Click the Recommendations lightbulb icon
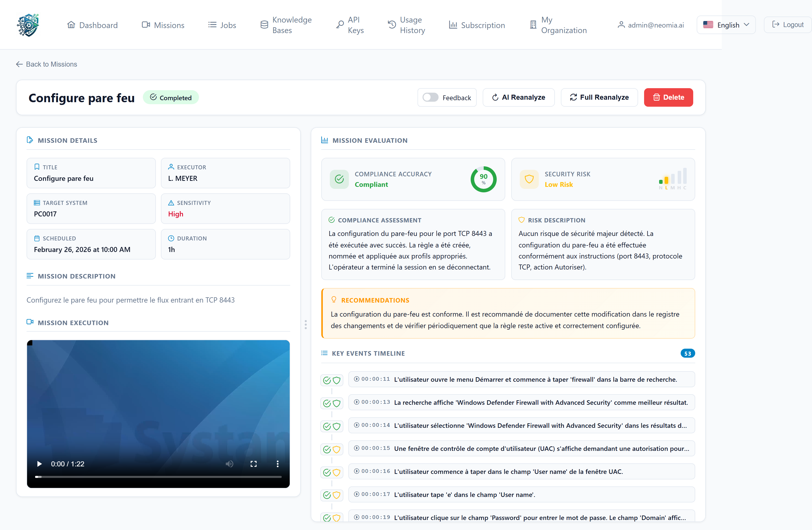Viewport: 812px width, 530px height. pos(334,300)
